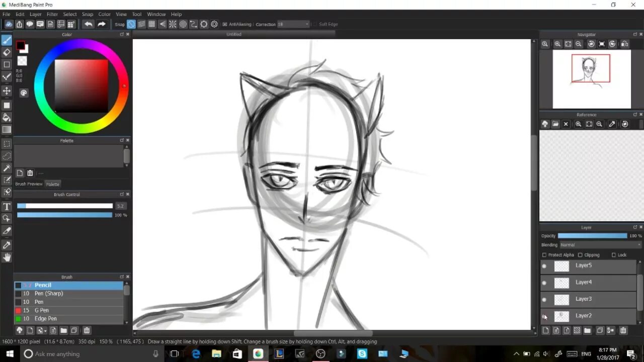
Task: Select the Pen (Sharp) brush
Action: coord(68,294)
